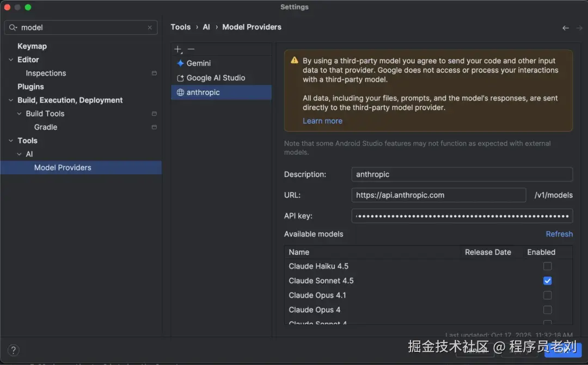
Task: Open the Learn more link
Action: (x=322, y=121)
